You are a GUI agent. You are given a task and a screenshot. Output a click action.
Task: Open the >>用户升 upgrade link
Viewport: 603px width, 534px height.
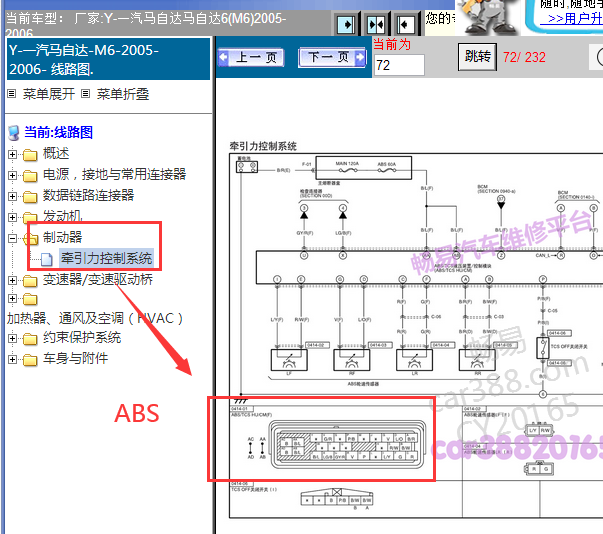click(573, 19)
